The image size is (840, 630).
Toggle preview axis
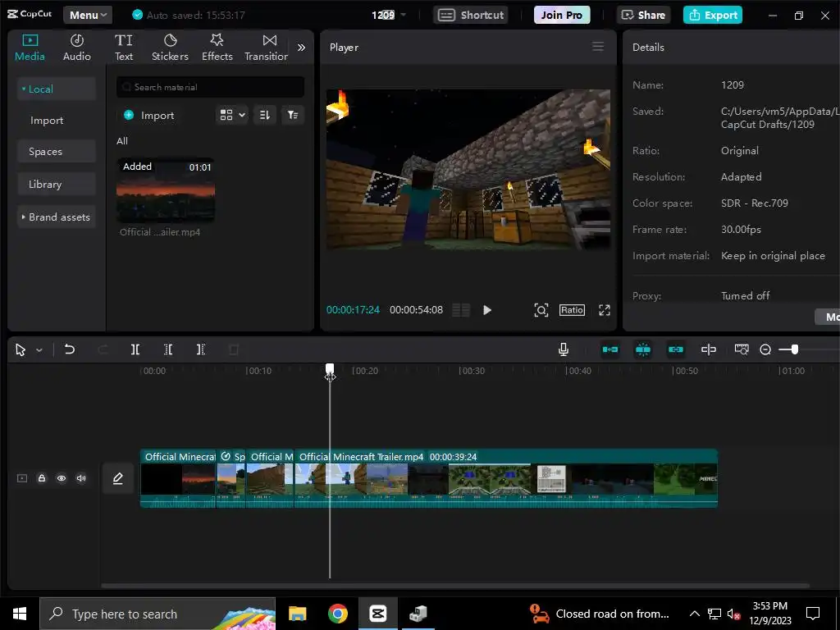(x=708, y=349)
